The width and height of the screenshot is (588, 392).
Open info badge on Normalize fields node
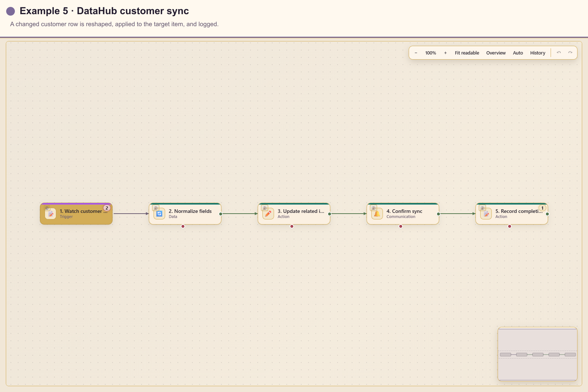pos(156,208)
